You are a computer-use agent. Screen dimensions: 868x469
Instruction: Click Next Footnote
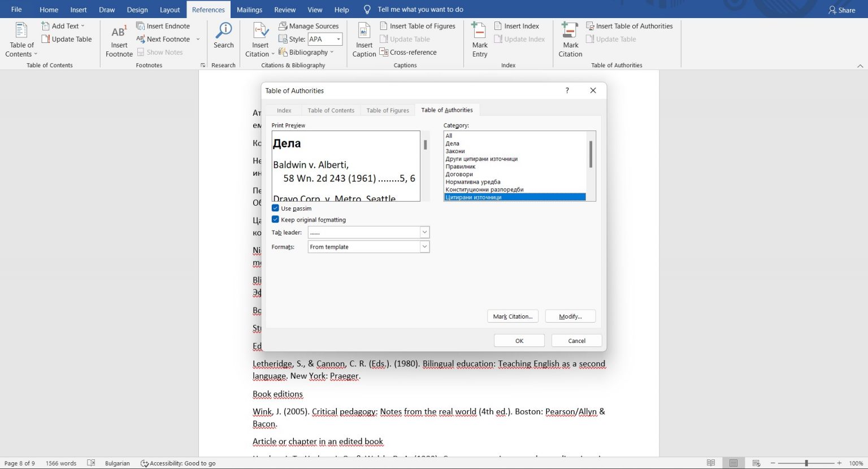(x=163, y=39)
